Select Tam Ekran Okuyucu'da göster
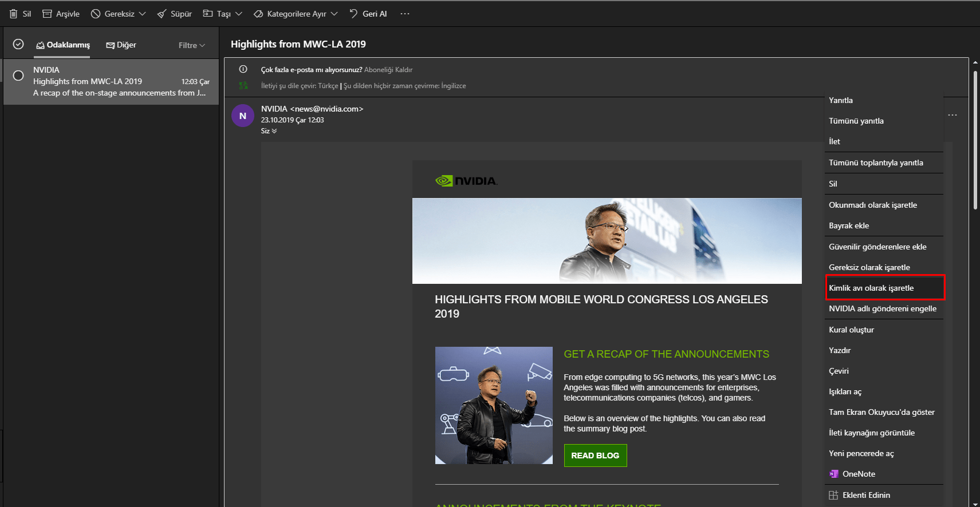Image resolution: width=980 pixels, height=507 pixels. point(884,412)
